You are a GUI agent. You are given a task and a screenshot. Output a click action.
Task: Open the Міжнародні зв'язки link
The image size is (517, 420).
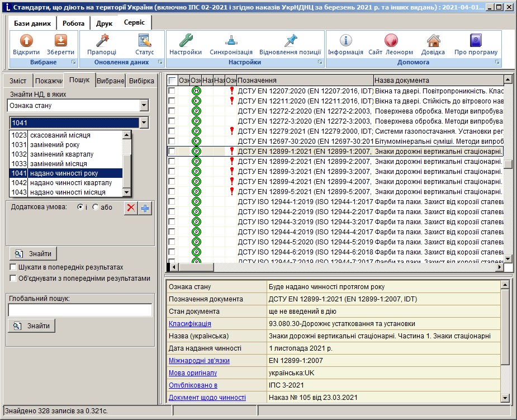[199, 361]
